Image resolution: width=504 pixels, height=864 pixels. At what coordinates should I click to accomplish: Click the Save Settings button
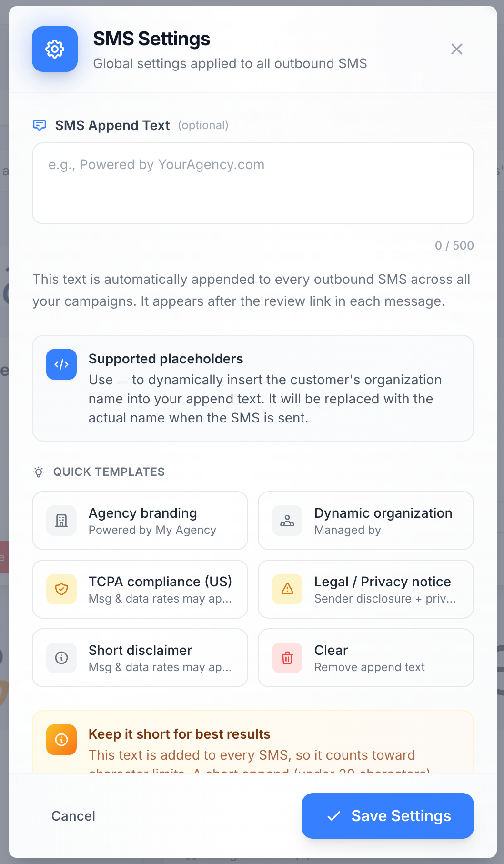coord(387,816)
